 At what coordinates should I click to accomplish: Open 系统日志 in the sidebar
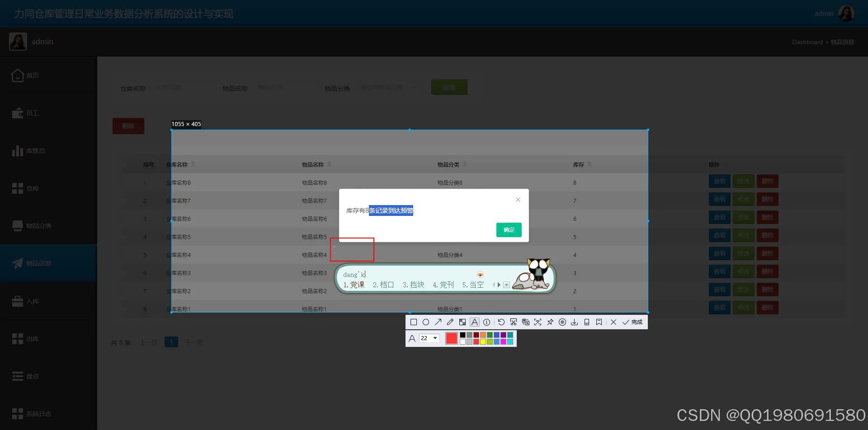[x=48, y=414]
